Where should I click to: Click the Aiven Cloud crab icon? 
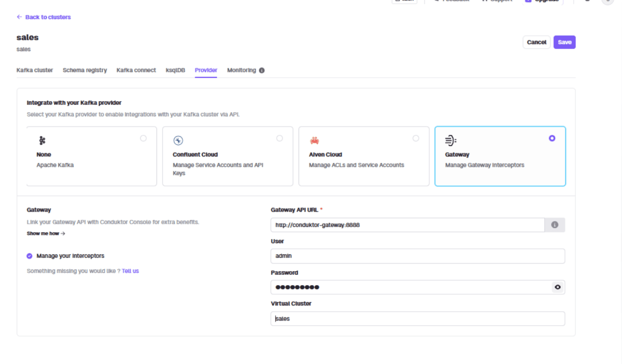point(315,140)
